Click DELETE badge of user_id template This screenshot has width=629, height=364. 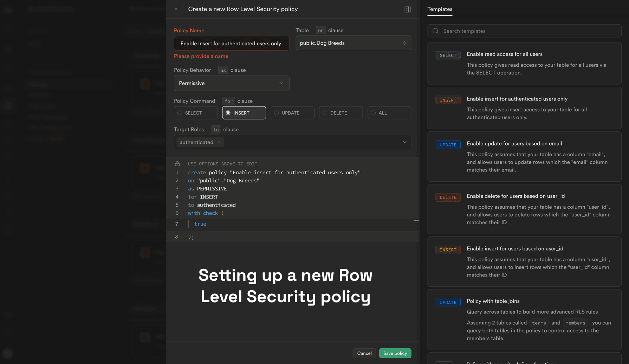click(x=448, y=197)
